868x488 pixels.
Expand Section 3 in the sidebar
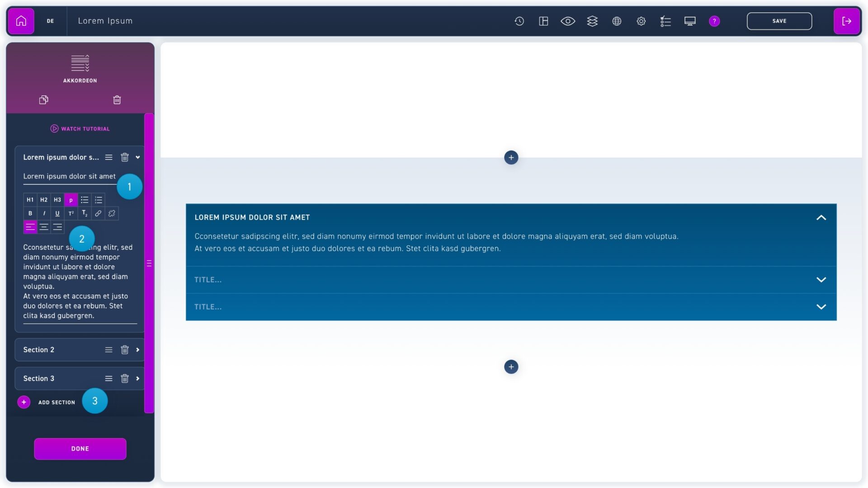[138, 379]
